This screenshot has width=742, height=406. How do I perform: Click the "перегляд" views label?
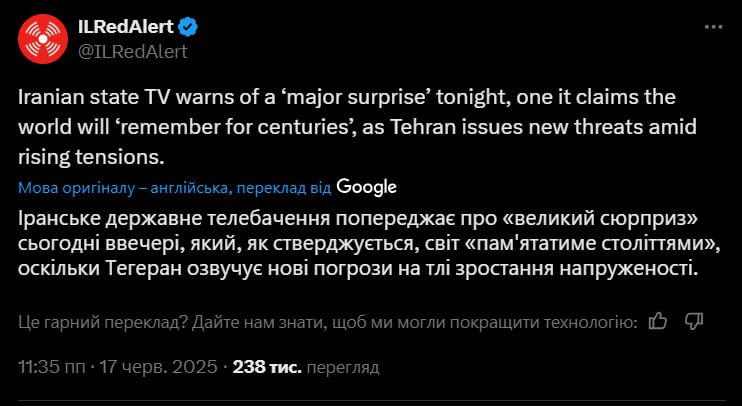click(x=343, y=367)
